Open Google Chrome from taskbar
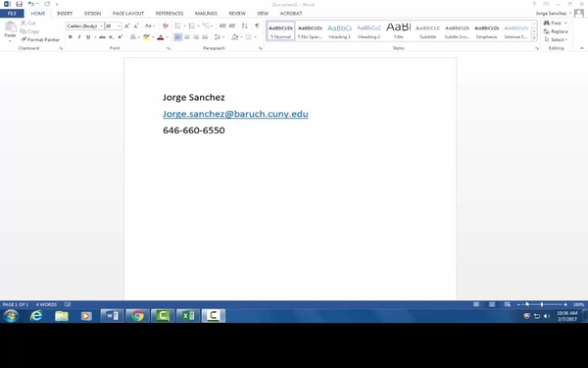This screenshot has height=368, width=588. pyautogui.click(x=137, y=316)
